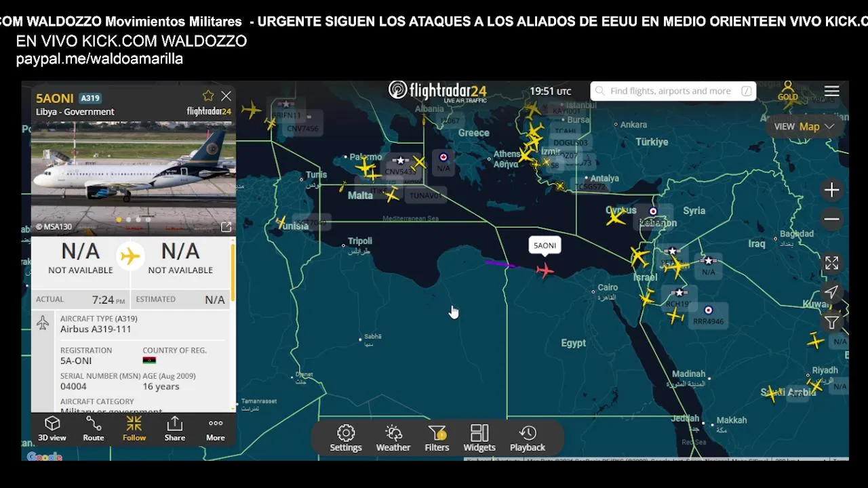Click the A319 aircraft type badge
868x488 pixels.
(x=90, y=98)
